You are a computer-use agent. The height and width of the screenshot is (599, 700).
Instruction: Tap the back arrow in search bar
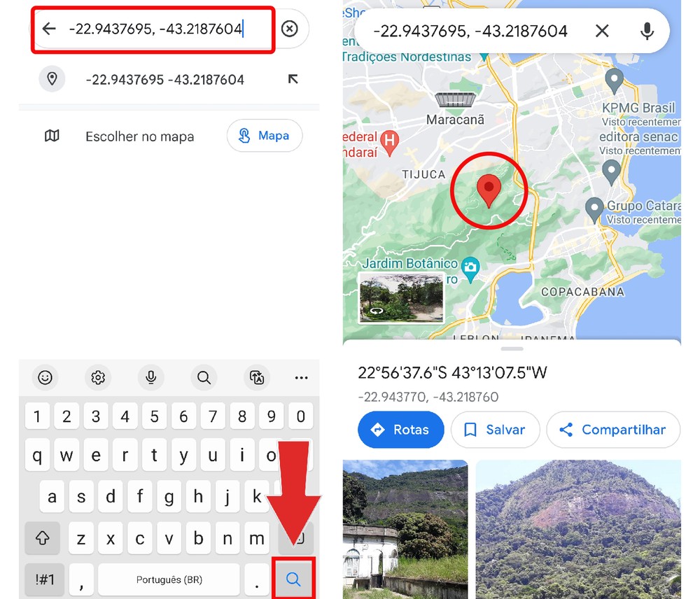point(48,29)
